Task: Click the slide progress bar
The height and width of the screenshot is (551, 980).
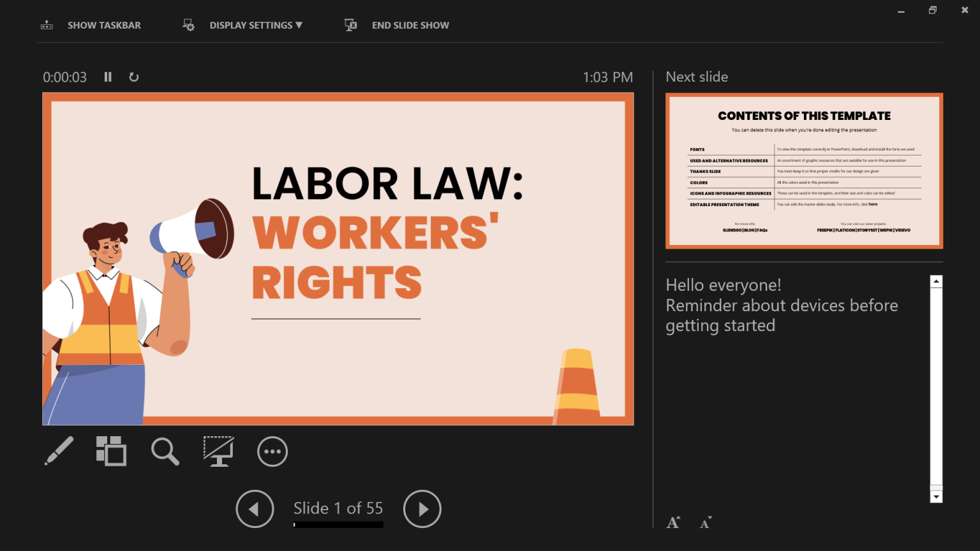Action: [x=338, y=525]
